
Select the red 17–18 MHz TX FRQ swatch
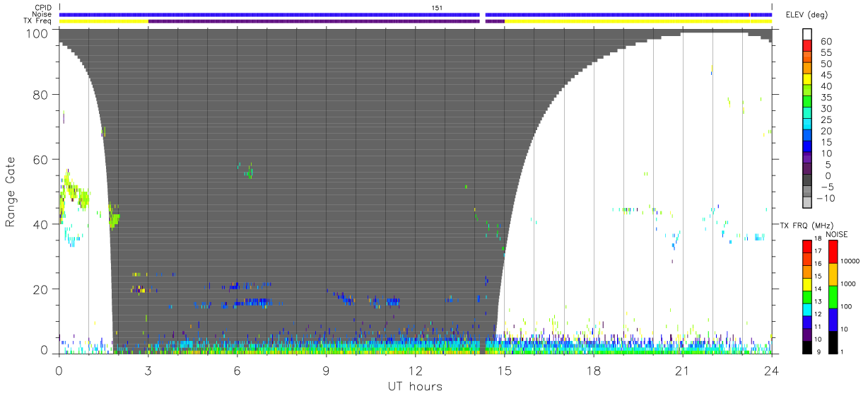807,247
